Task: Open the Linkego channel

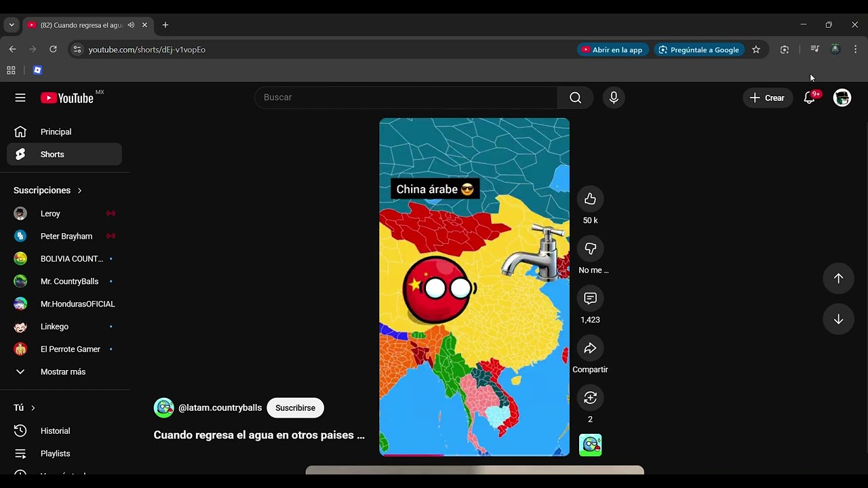Action: pyautogui.click(x=64, y=327)
